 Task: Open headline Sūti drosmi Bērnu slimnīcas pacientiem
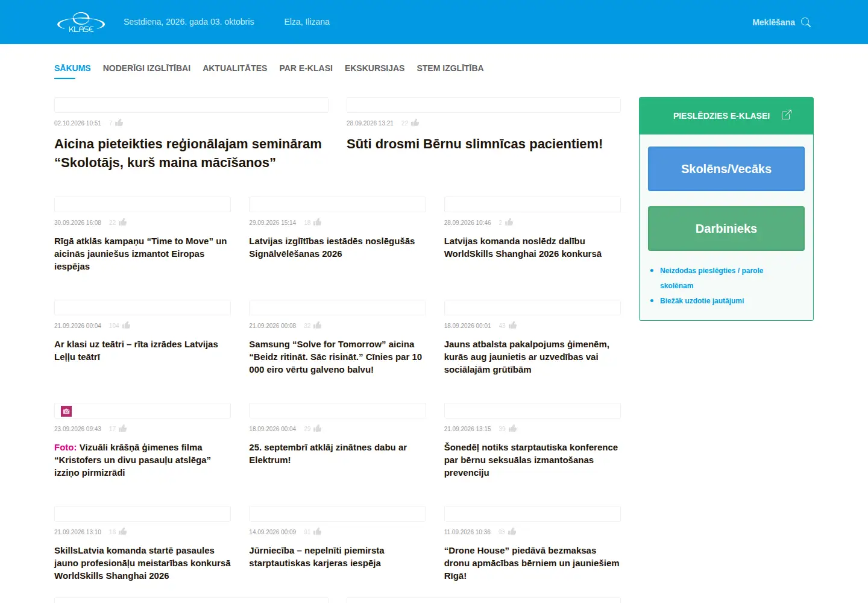(474, 144)
